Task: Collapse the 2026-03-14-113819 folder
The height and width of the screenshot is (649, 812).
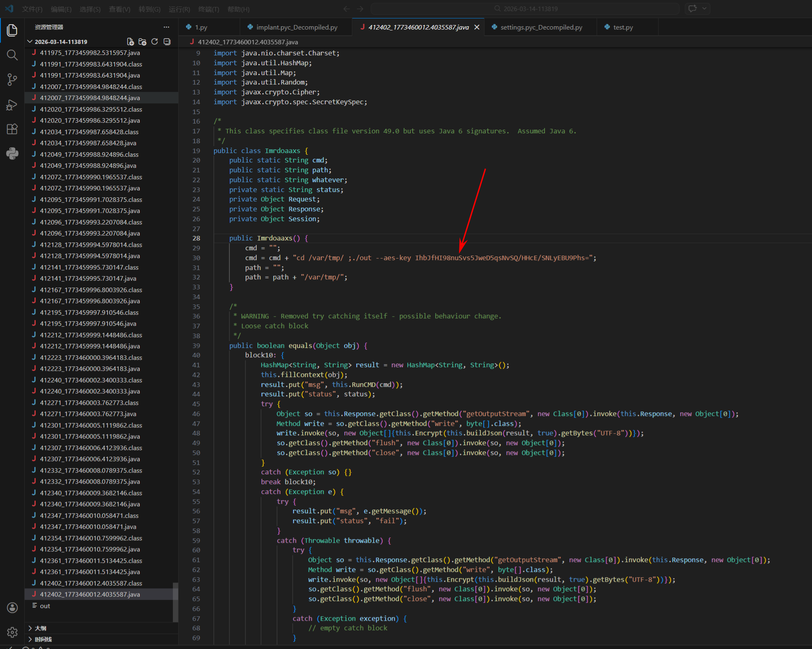Action: pos(30,41)
